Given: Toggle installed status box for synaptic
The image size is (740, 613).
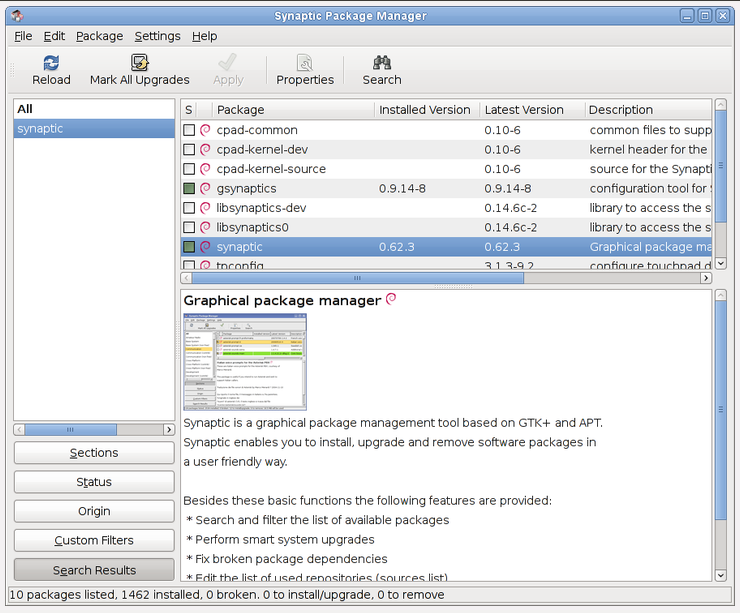Looking at the screenshot, I should point(189,247).
